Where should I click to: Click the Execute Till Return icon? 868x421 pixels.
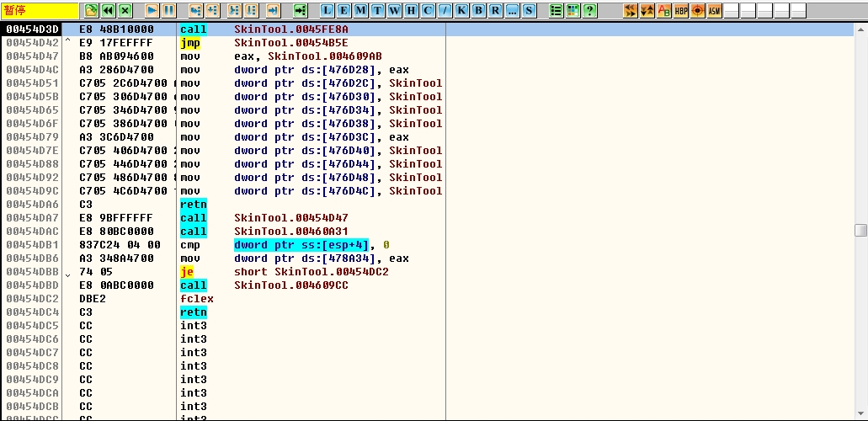[273, 10]
